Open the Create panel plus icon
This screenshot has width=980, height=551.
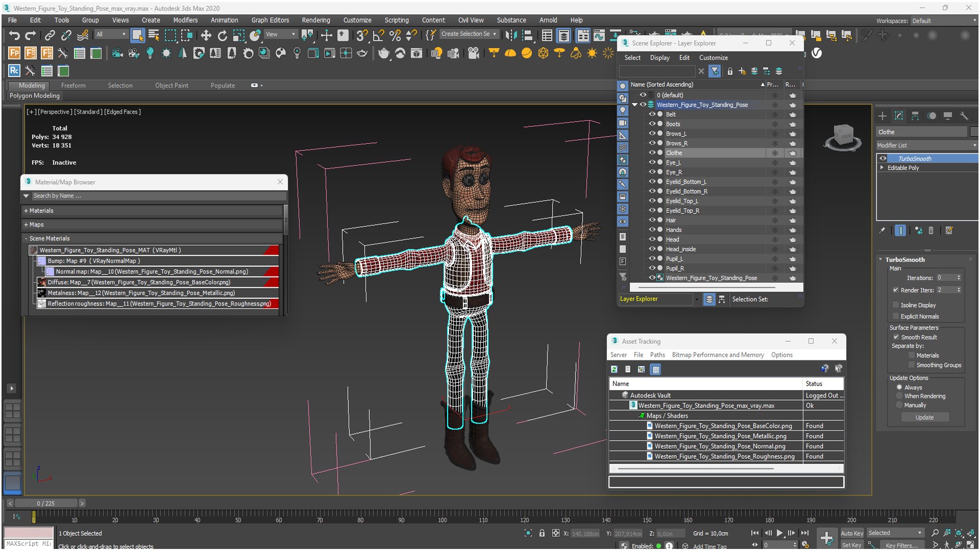883,116
